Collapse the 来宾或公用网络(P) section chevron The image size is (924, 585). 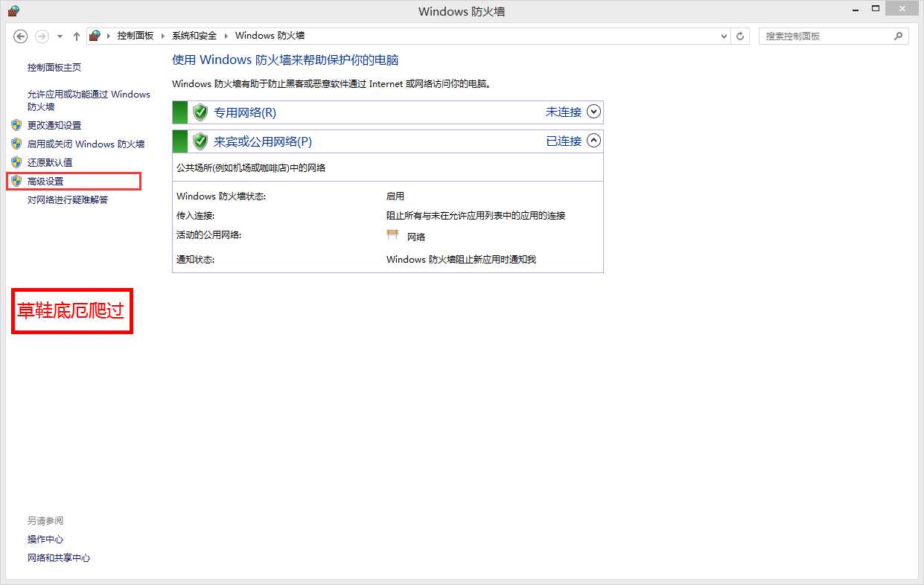(x=593, y=140)
